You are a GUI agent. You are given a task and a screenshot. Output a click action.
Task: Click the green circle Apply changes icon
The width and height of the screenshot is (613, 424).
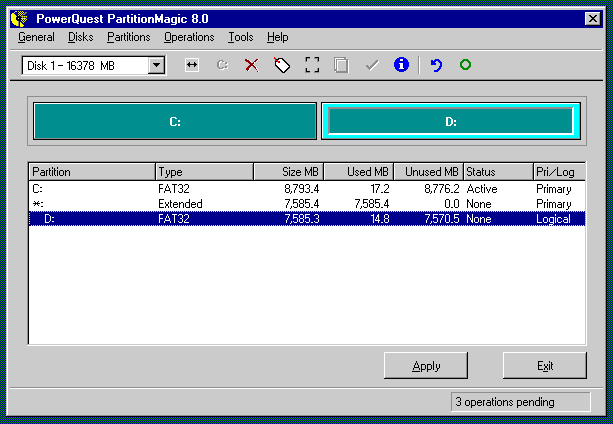[465, 65]
